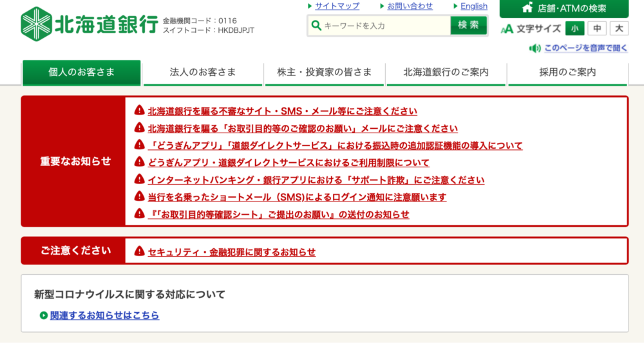Click the speaker icon for audio reading
Image resolution: width=644 pixels, height=343 pixels.
(x=535, y=48)
